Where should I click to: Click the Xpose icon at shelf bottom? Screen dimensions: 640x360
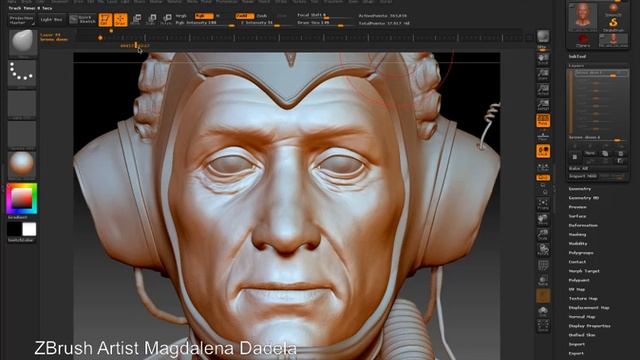[543, 326]
